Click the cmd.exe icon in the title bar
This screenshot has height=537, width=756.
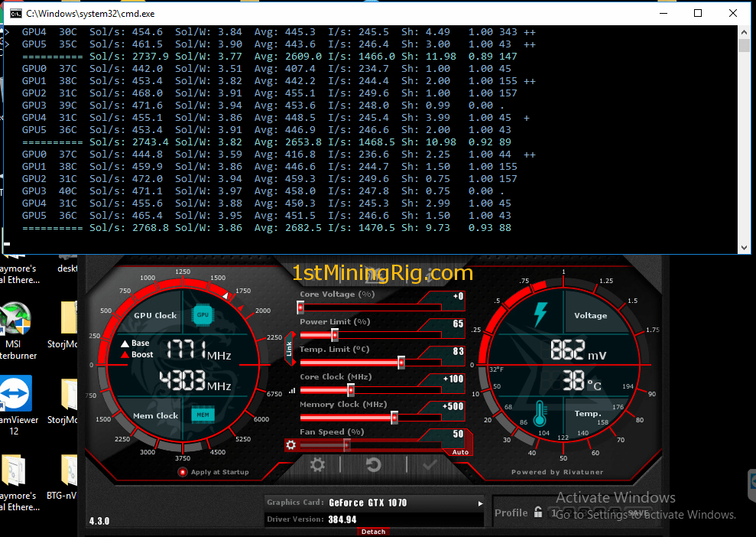[16, 14]
